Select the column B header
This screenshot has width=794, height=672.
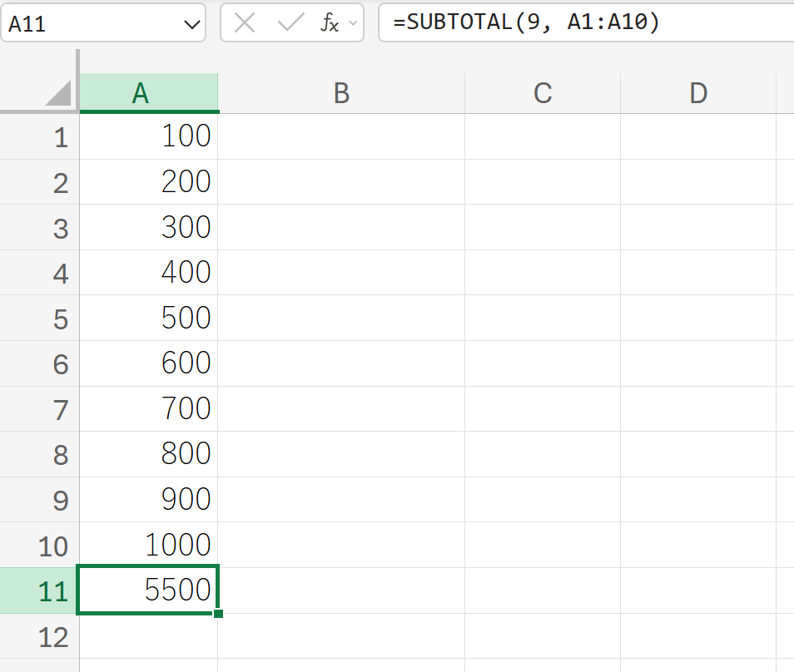pos(340,93)
